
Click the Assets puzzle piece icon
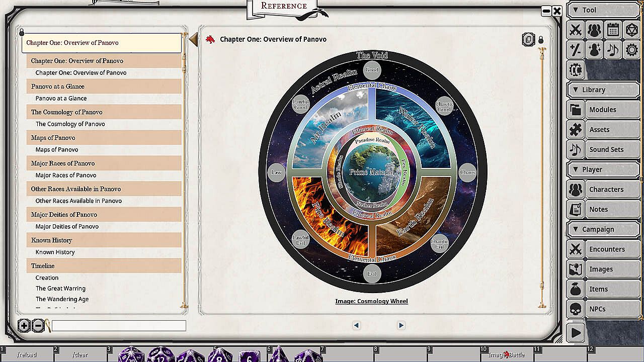point(576,130)
